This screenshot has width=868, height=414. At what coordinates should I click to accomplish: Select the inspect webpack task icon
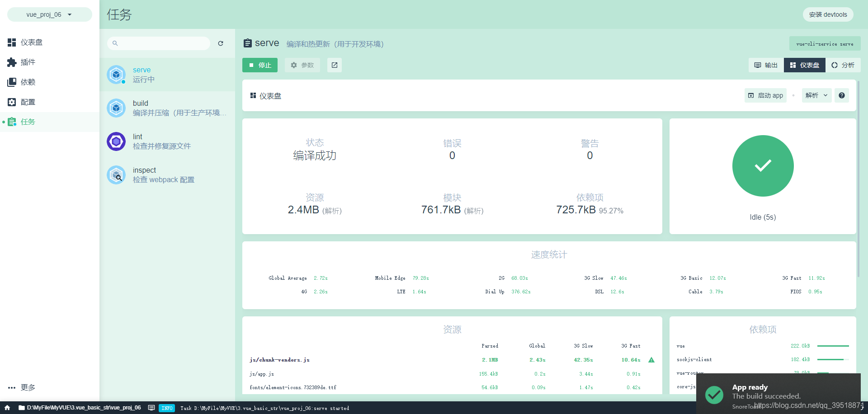[x=116, y=175]
